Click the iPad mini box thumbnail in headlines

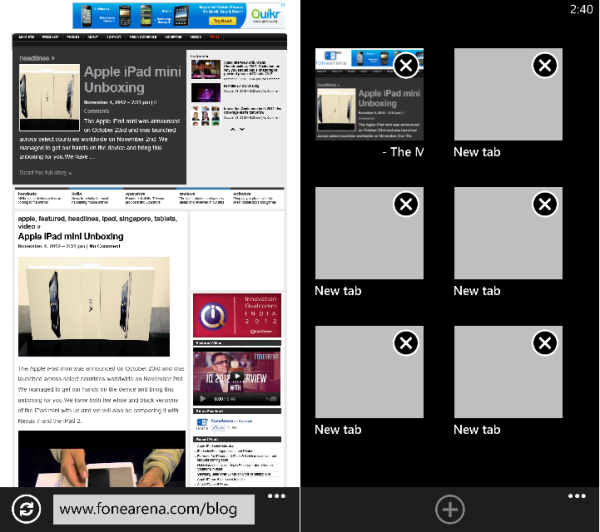point(49,97)
